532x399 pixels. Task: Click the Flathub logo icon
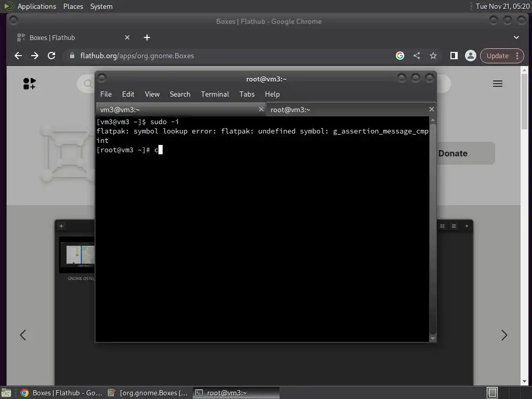click(x=30, y=84)
